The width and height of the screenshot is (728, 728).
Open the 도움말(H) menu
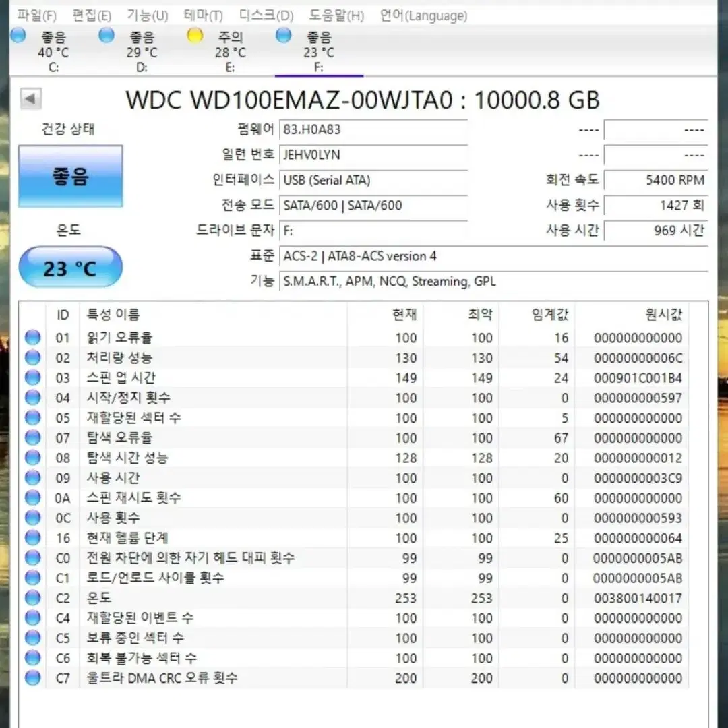pyautogui.click(x=336, y=16)
